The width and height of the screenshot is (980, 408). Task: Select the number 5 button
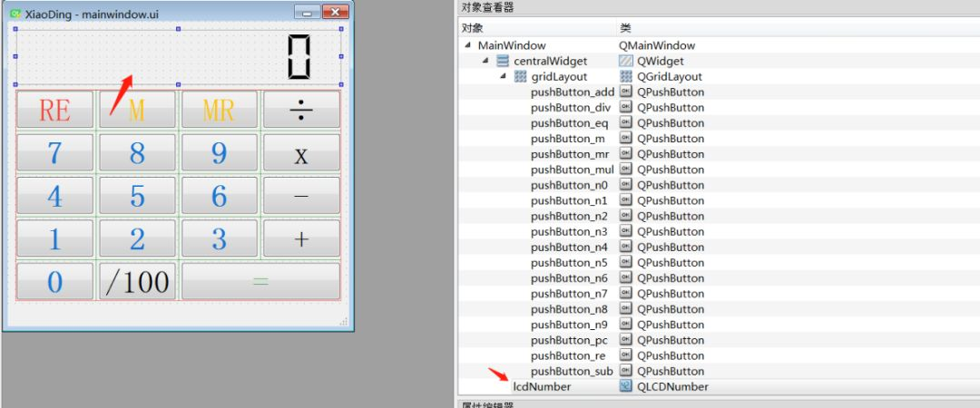point(137,196)
